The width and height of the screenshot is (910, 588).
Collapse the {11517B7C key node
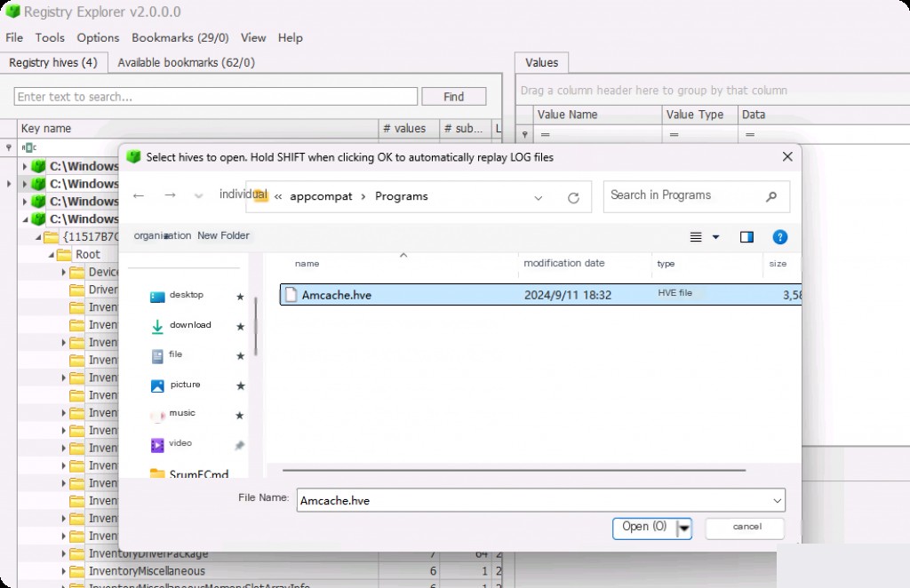(x=37, y=236)
